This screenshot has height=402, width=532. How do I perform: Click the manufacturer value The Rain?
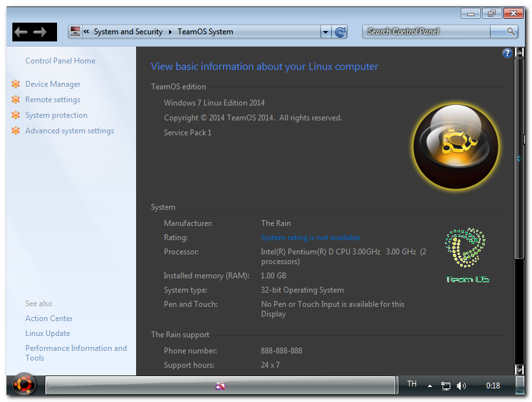coord(276,223)
